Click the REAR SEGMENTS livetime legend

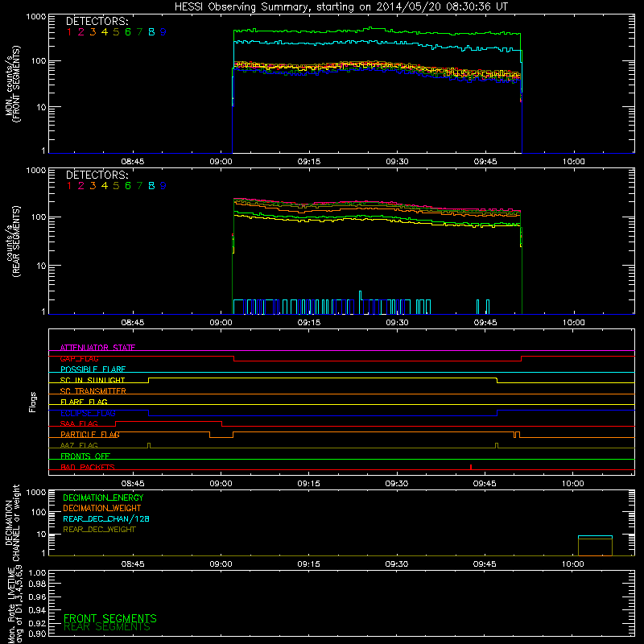coord(107,627)
